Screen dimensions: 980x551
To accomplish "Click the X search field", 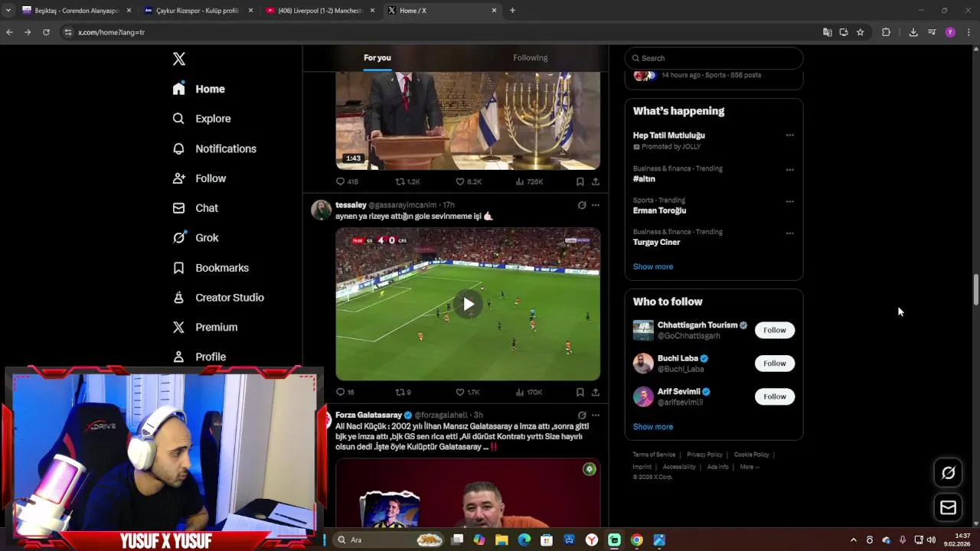I will [714, 58].
